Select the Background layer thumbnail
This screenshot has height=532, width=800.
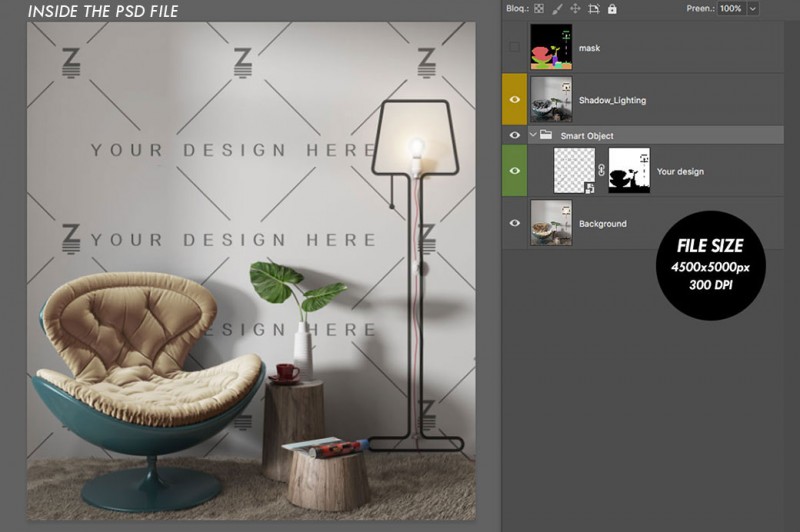551,222
